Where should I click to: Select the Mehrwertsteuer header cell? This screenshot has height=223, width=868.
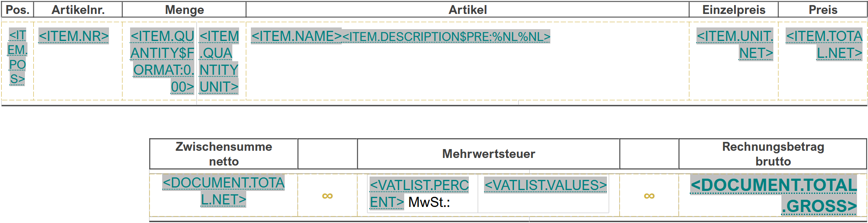[488, 154]
